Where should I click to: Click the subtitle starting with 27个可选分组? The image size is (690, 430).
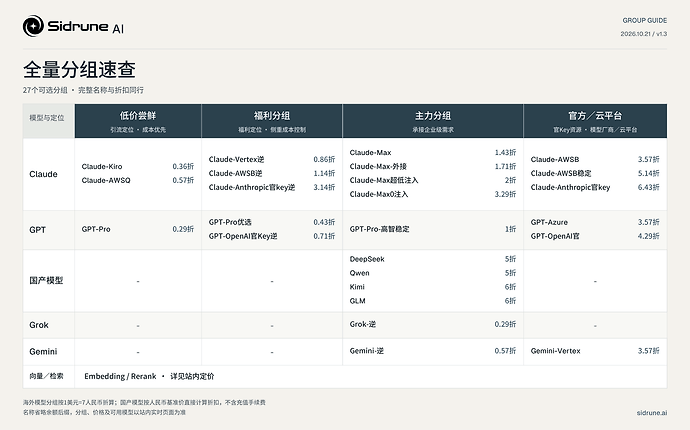coord(83,90)
